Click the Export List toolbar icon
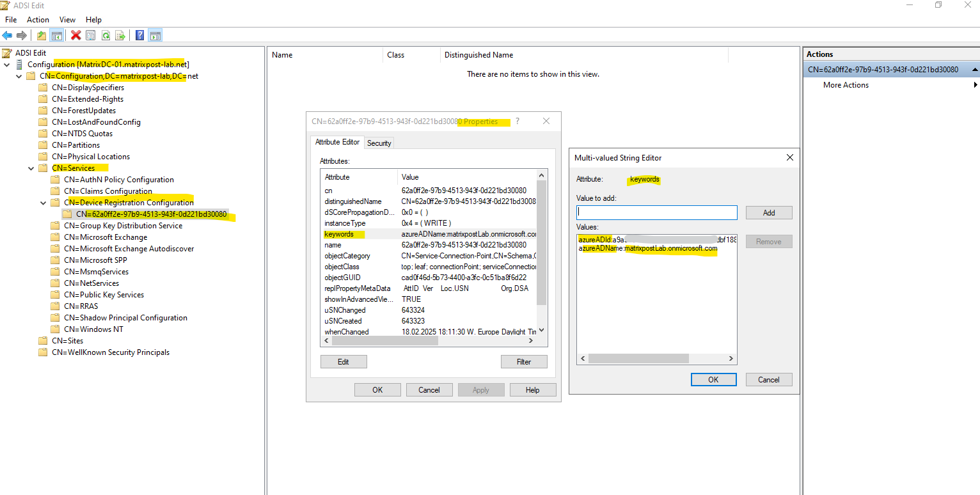The height and width of the screenshot is (495, 980). [120, 35]
